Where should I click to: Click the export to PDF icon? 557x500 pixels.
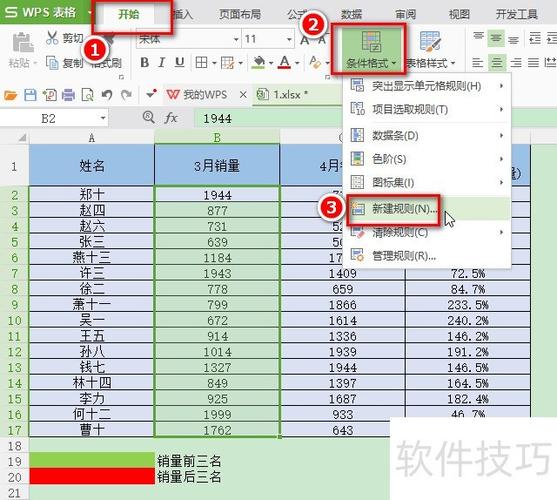[x=49, y=95]
